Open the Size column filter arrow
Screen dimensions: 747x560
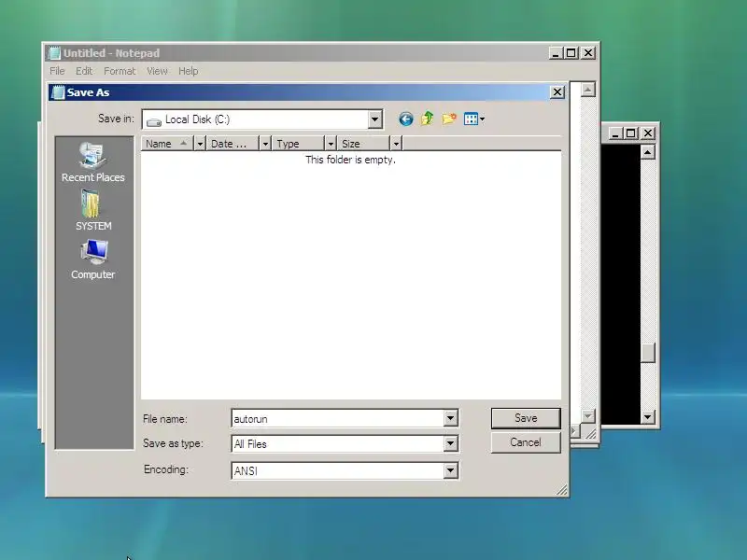coord(396,144)
